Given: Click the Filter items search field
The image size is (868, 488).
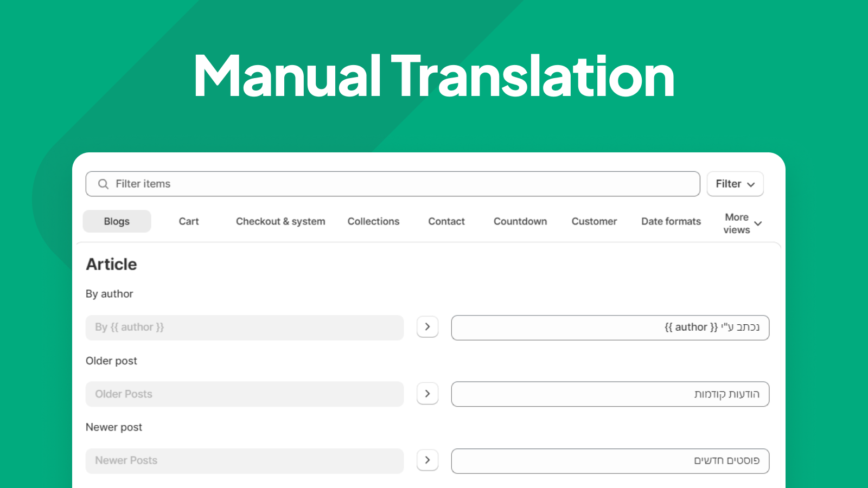Looking at the screenshot, I should (x=380, y=184).
